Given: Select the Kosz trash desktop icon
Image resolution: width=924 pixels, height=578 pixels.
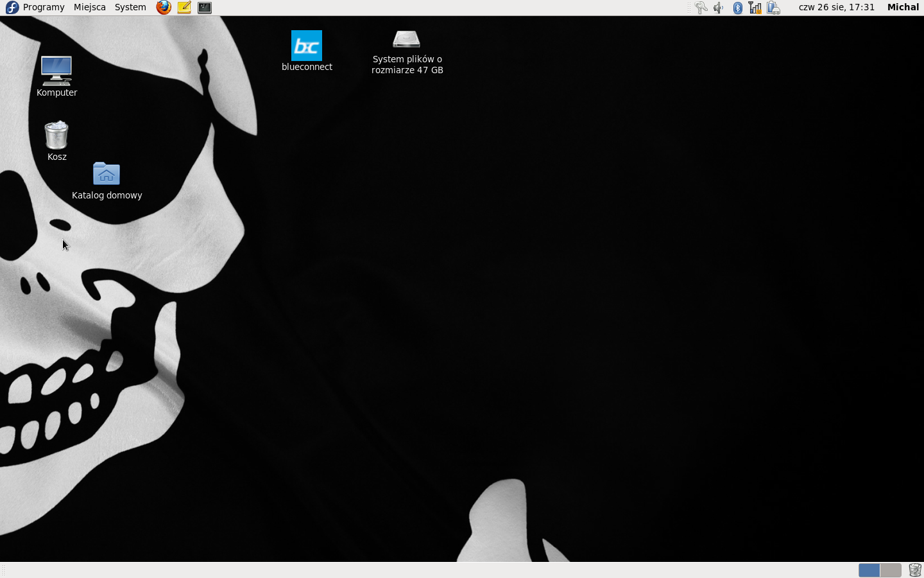Looking at the screenshot, I should tap(56, 136).
